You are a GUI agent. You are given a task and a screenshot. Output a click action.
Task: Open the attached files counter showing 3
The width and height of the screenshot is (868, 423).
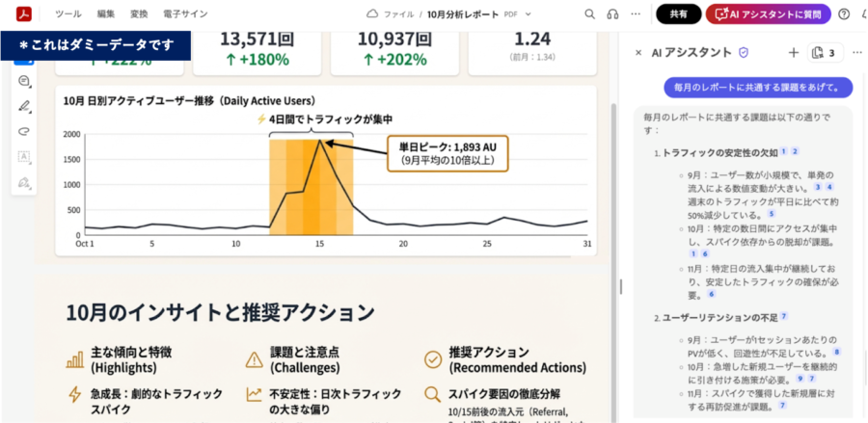(823, 52)
